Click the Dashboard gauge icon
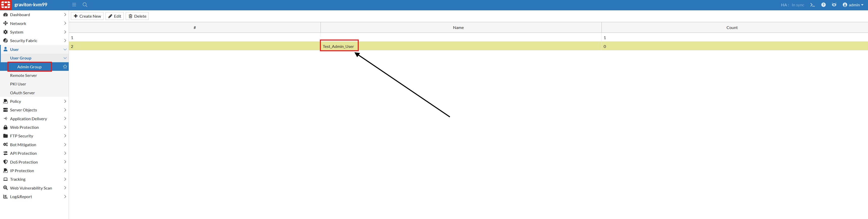The height and width of the screenshot is (219, 868). (5, 14)
